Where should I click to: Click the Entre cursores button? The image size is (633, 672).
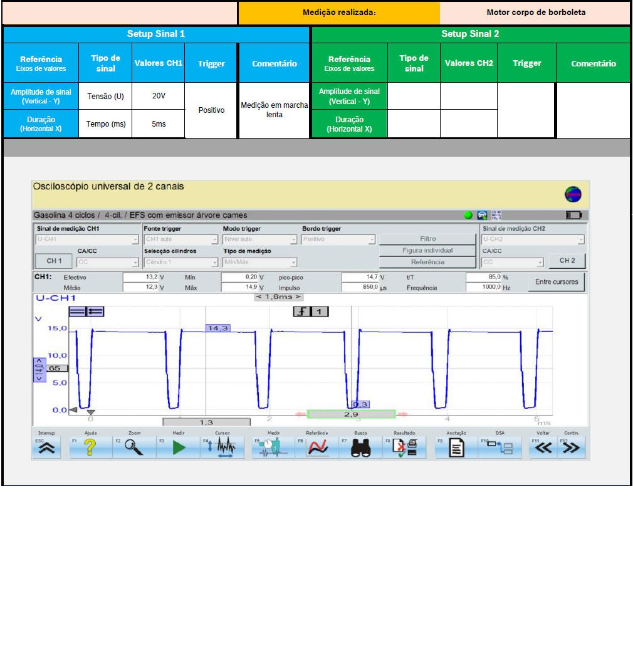[x=556, y=282]
